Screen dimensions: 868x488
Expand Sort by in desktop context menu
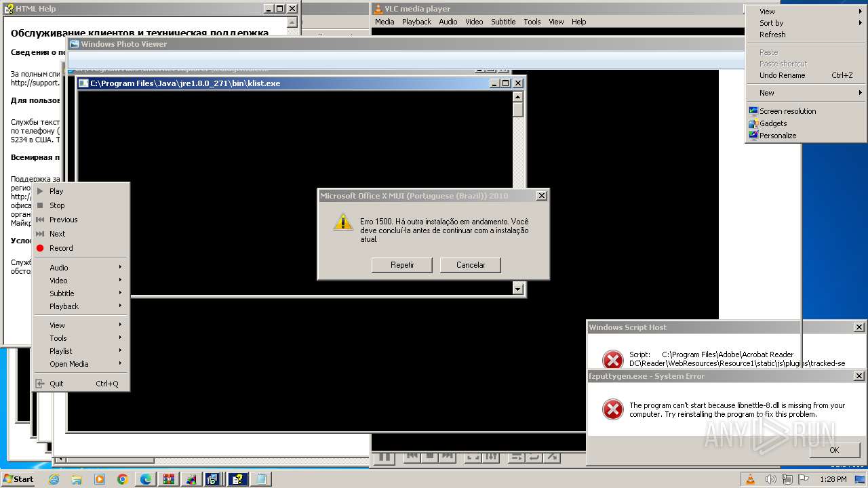(x=806, y=23)
